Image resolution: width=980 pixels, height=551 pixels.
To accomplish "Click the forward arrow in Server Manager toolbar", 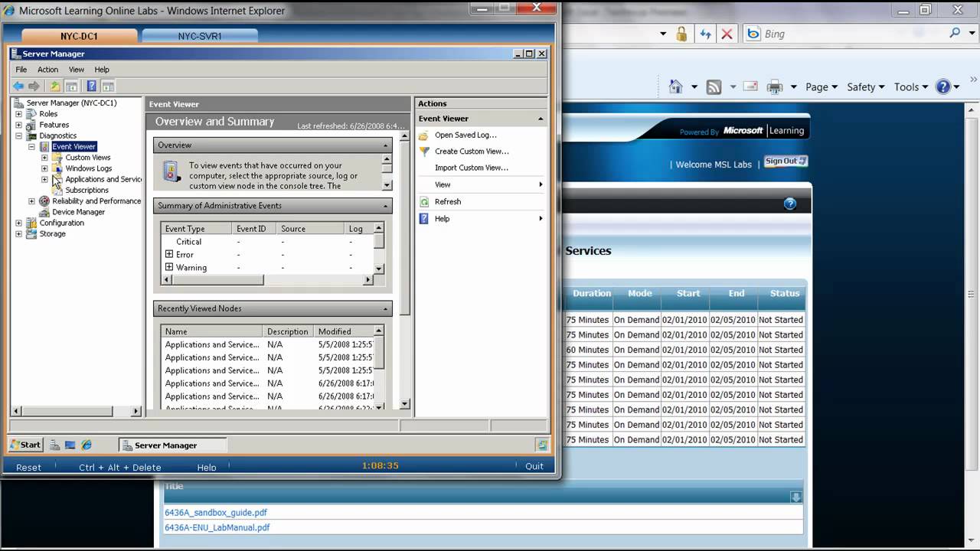I will 34,86.
